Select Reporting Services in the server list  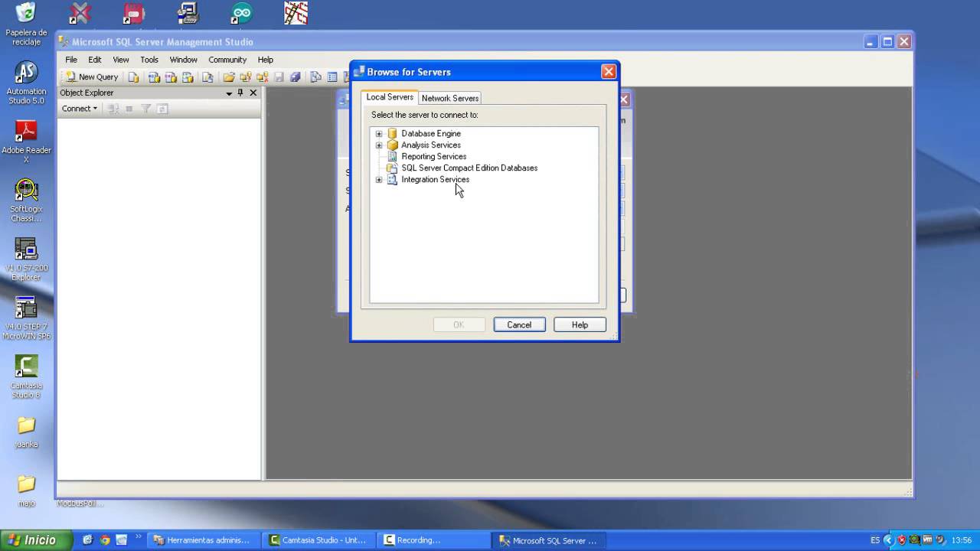tap(434, 156)
